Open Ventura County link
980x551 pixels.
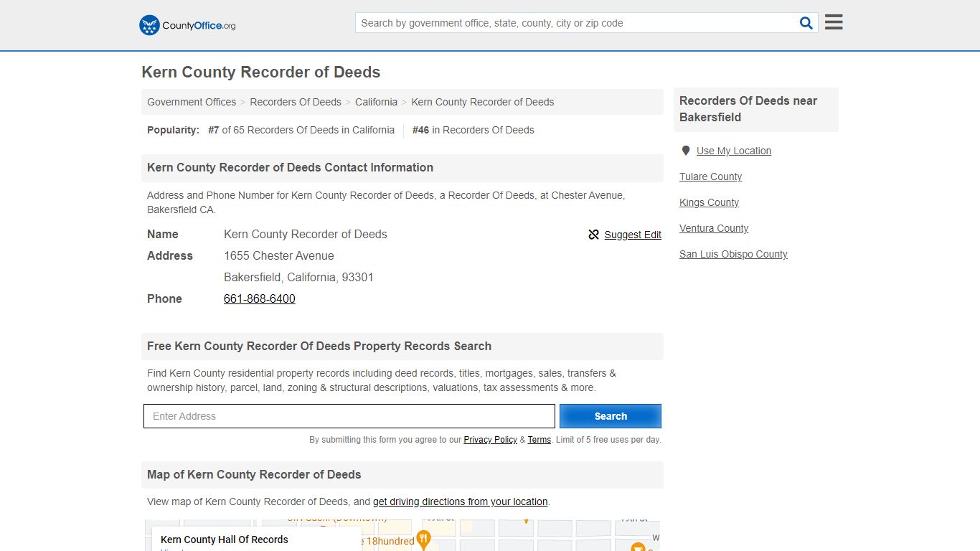coord(714,228)
